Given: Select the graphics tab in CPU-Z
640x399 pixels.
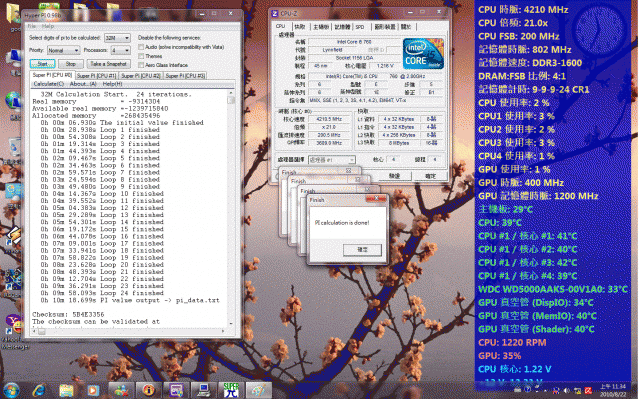Looking at the screenshot, I should [x=384, y=27].
